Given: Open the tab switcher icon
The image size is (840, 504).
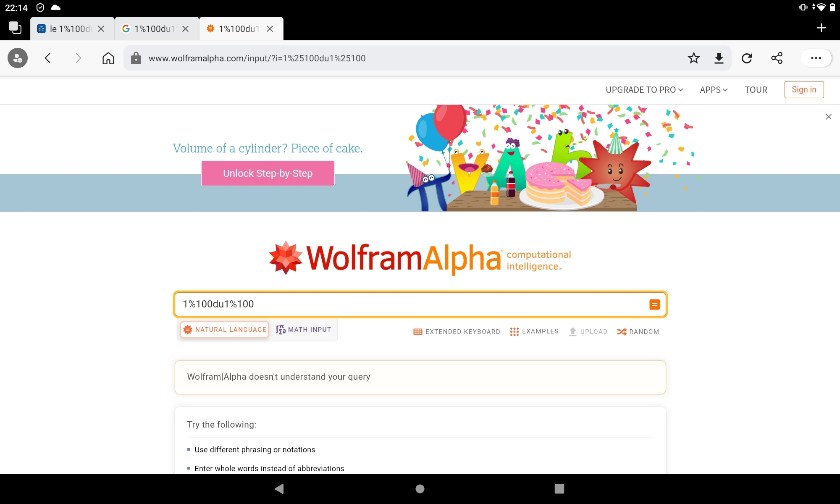Looking at the screenshot, I should click(15, 28).
